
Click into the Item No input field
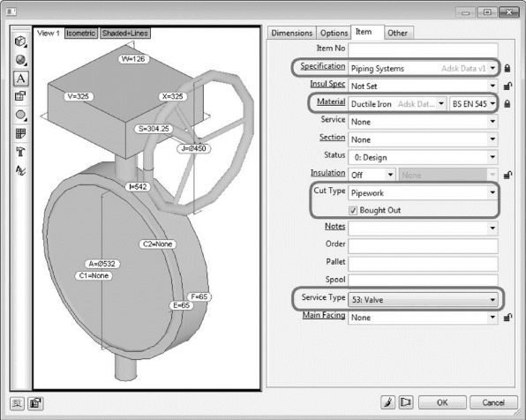423,49
